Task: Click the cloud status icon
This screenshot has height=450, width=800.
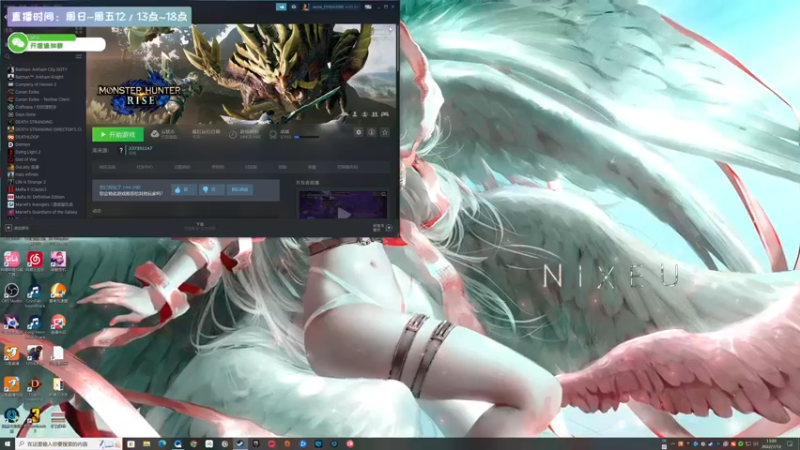Action: 155,134
